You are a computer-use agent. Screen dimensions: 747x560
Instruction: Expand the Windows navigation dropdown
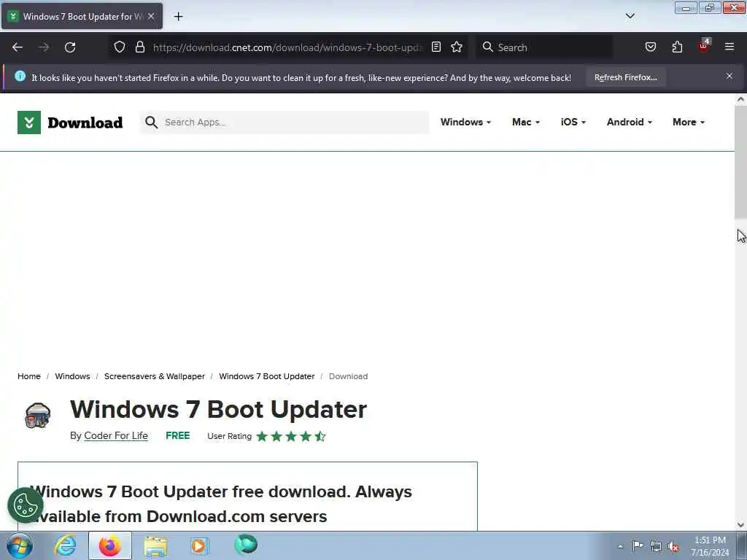(465, 122)
